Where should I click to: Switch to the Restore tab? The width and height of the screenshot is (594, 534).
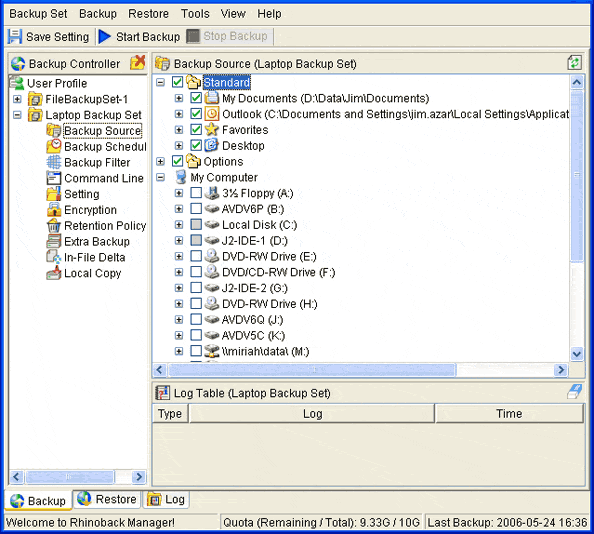[107, 499]
